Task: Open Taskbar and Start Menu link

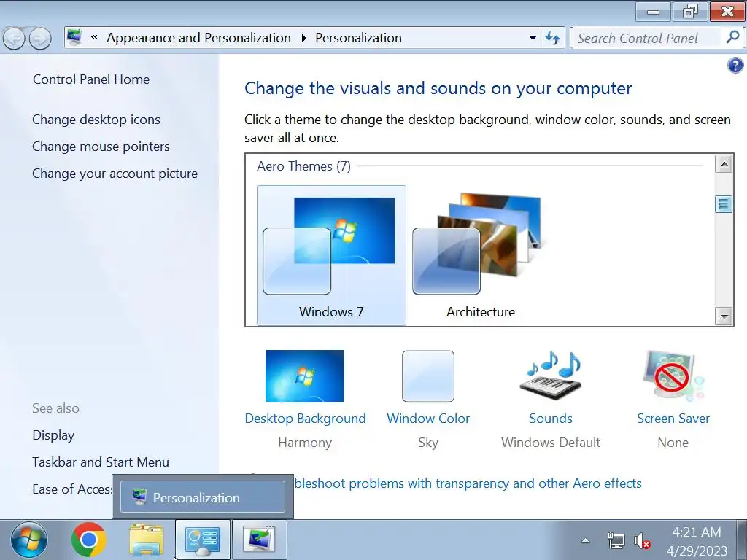Action: 101,462
